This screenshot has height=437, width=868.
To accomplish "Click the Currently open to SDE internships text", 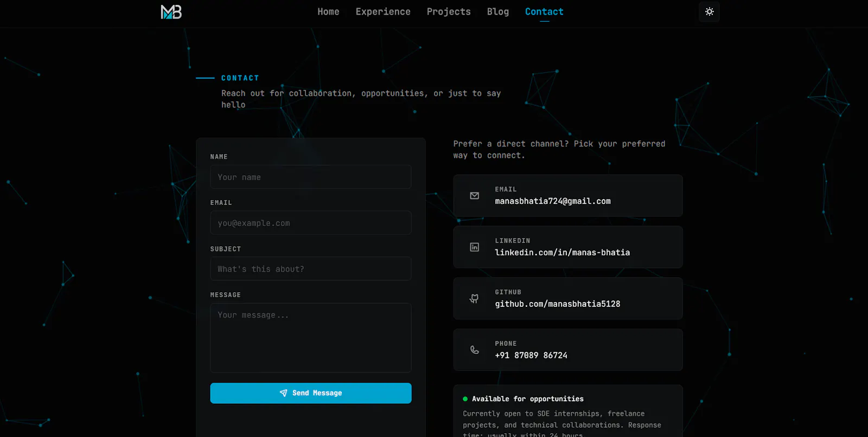I will (562, 424).
